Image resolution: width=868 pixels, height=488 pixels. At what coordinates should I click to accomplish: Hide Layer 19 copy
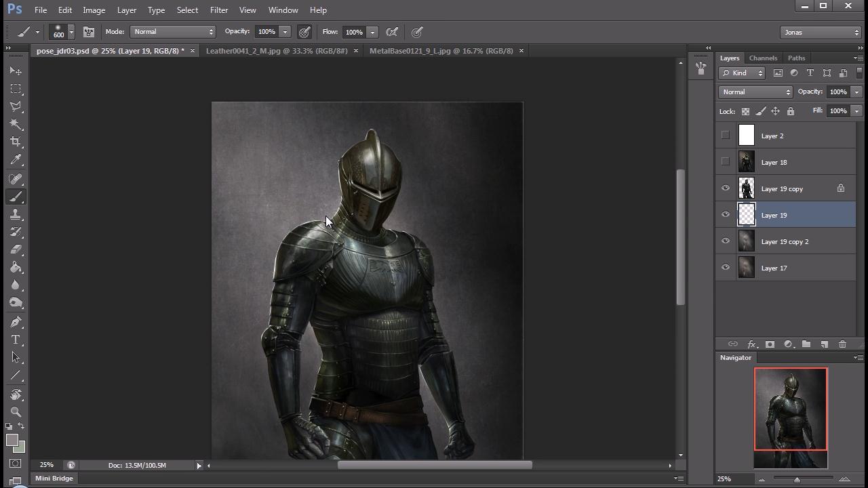pyautogui.click(x=726, y=188)
